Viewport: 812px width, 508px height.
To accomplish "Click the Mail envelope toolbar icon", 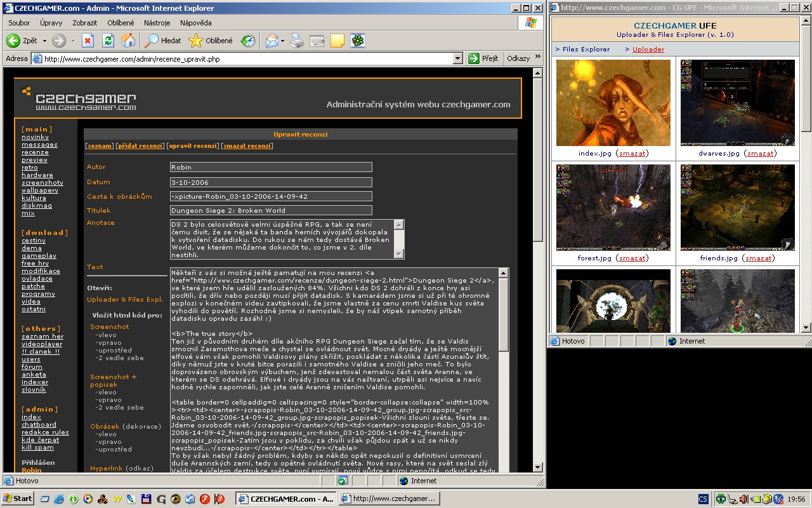I will (272, 41).
